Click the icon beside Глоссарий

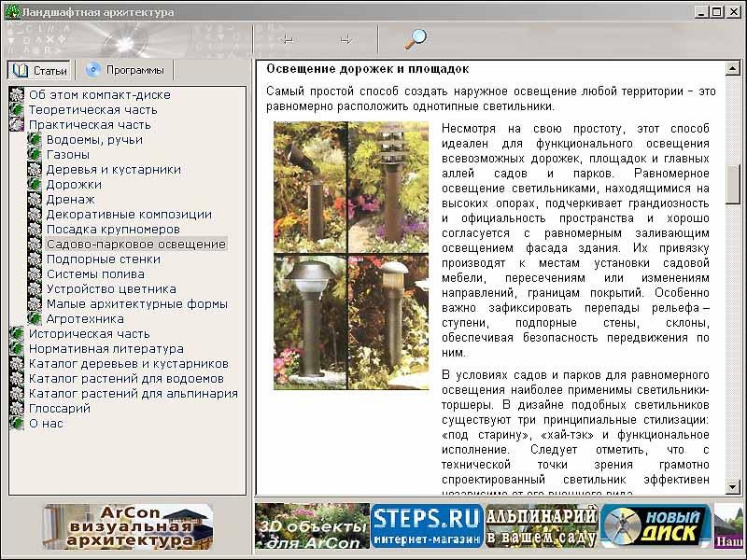coord(17,409)
